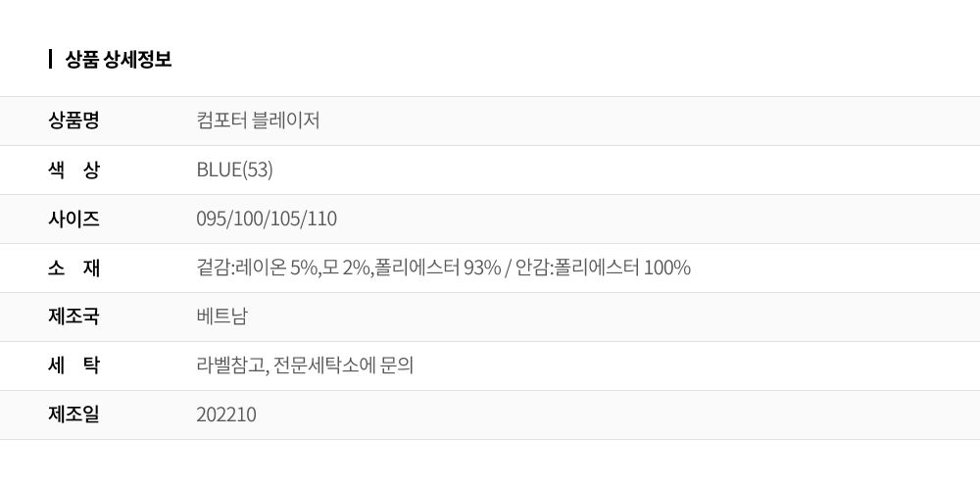Click the vertical bar beside 상품 상세정보
Screen dimensions: 980x488
pos(50,60)
